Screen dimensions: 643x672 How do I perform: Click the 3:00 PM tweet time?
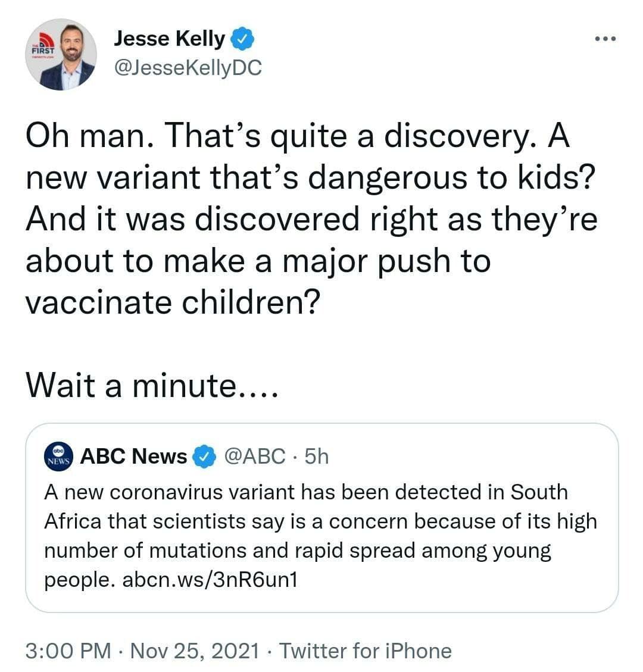pos(68,650)
